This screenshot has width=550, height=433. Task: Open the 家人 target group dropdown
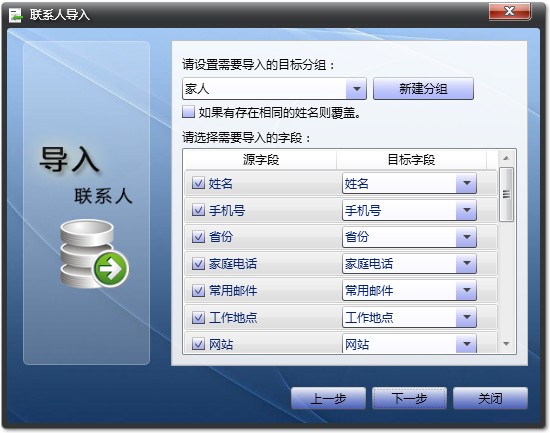[356, 89]
